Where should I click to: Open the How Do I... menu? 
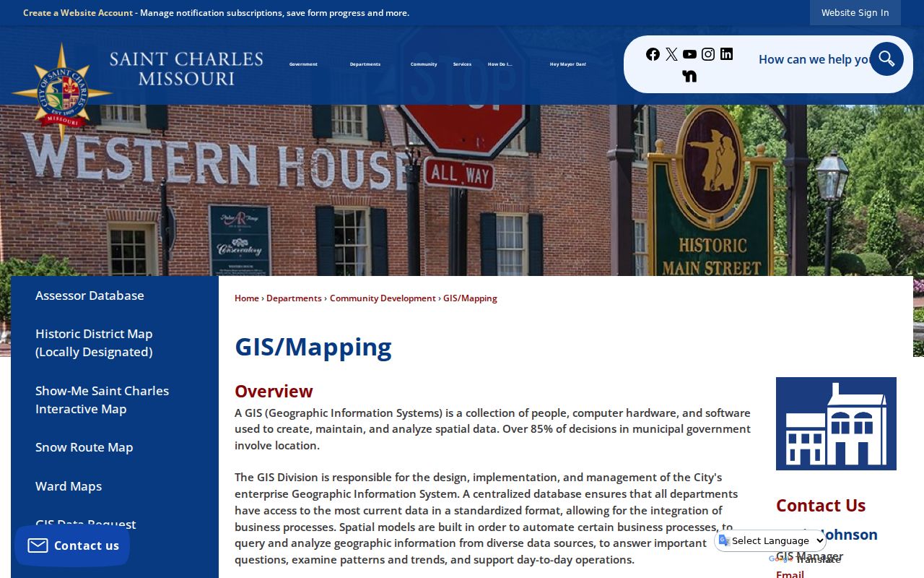click(x=500, y=64)
